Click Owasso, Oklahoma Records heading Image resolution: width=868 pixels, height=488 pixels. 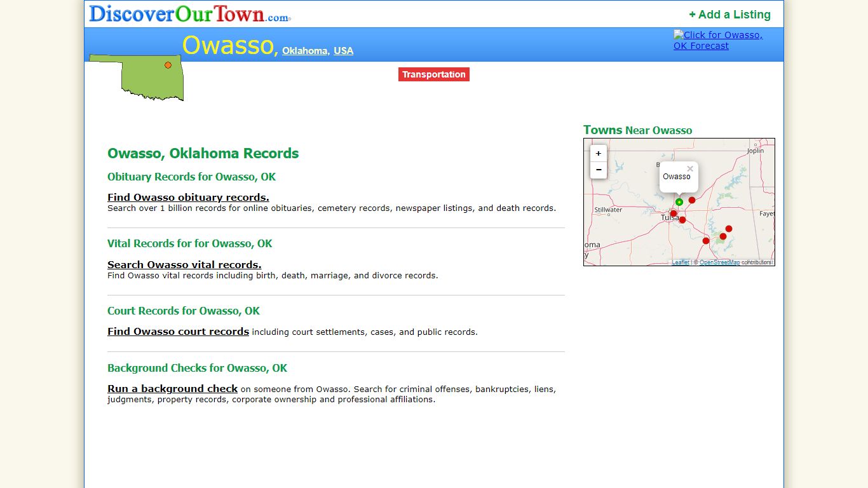point(203,153)
